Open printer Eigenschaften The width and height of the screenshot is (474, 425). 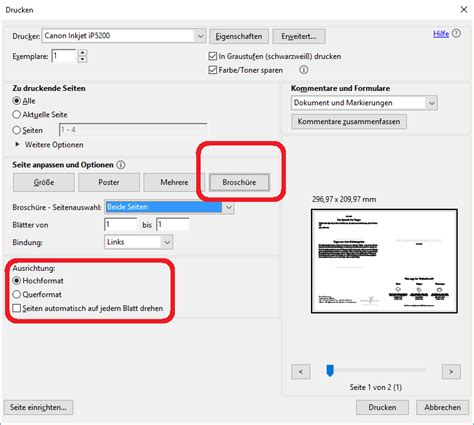point(239,36)
